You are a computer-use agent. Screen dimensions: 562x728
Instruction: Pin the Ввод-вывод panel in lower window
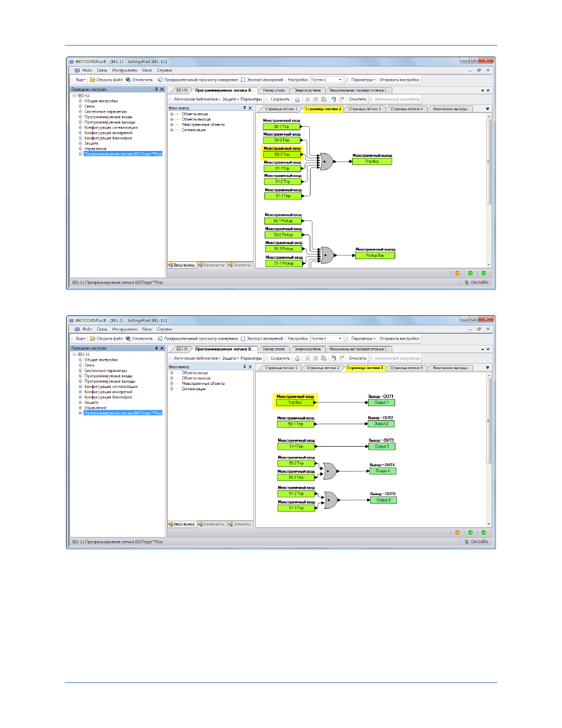(x=244, y=367)
